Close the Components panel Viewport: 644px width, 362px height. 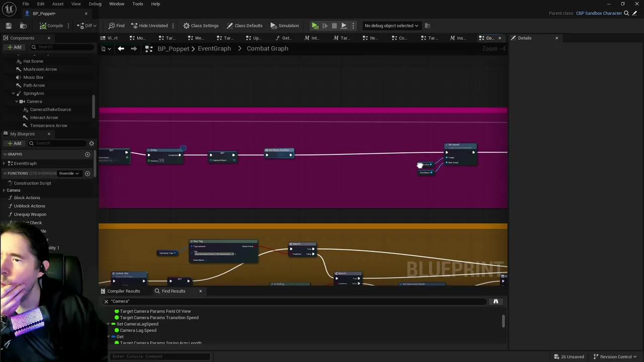coord(49,38)
